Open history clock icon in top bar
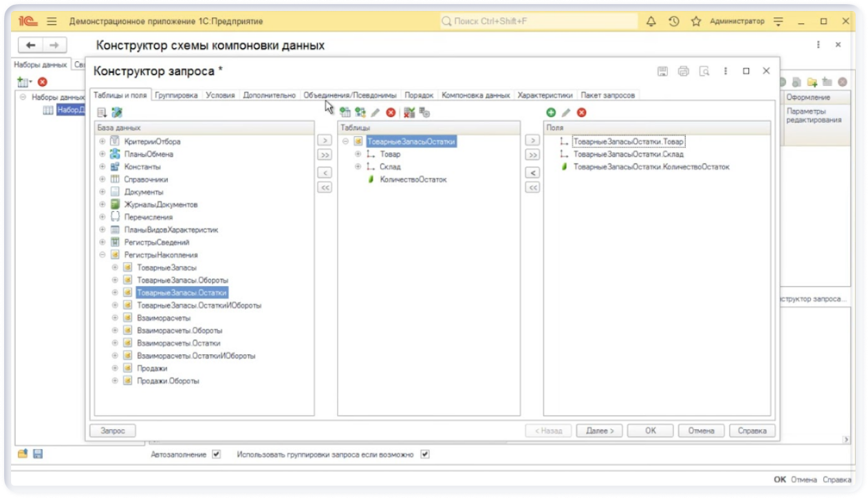Image resolution: width=868 pixels, height=498 pixels. coord(673,21)
